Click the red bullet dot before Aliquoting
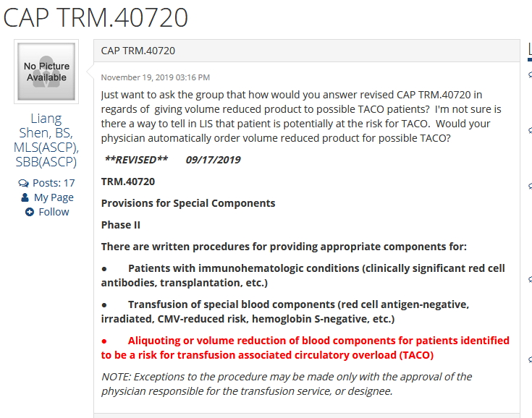 click(104, 341)
